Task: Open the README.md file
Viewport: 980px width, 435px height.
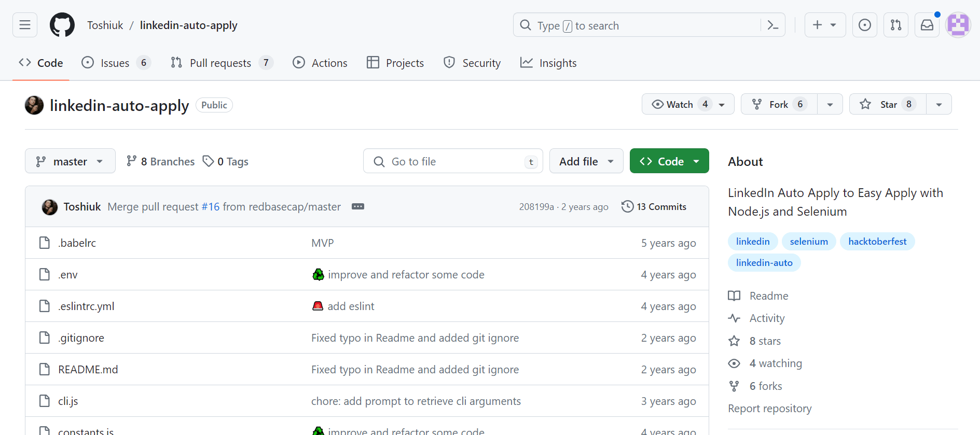Action: point(88,370)
